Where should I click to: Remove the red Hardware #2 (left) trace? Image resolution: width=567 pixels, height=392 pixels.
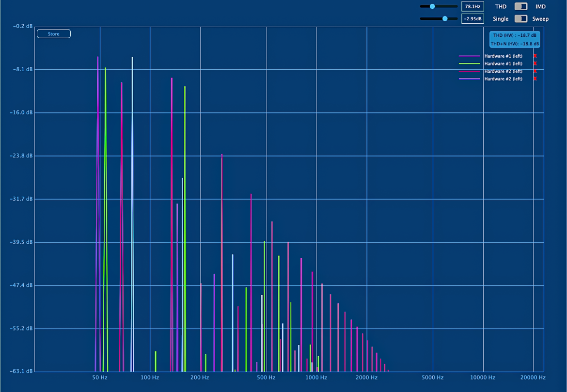(x=535, y=71)
